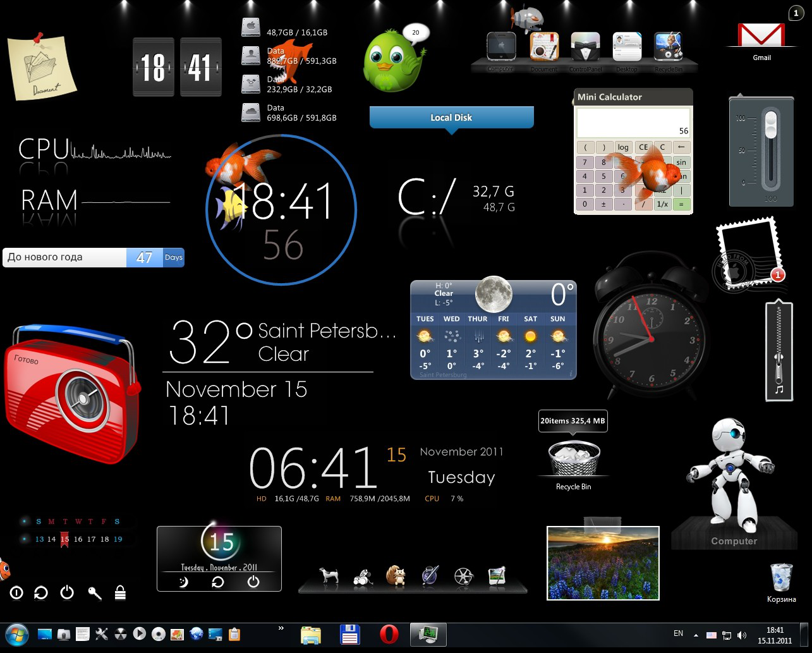Screen dimensions: 812x653
Task: Click the taskbar clock showing 15.11.2011
Action: coord(775,635)
